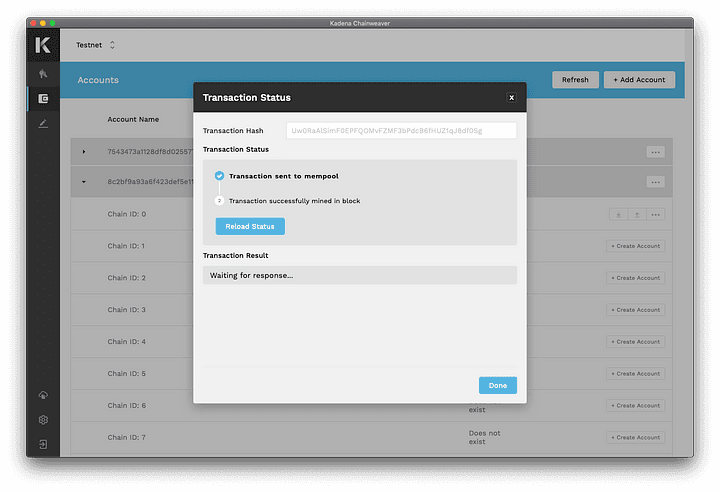
Task: Click the checked 'Transaction sent to mempool' step icon
Action: 219,176
